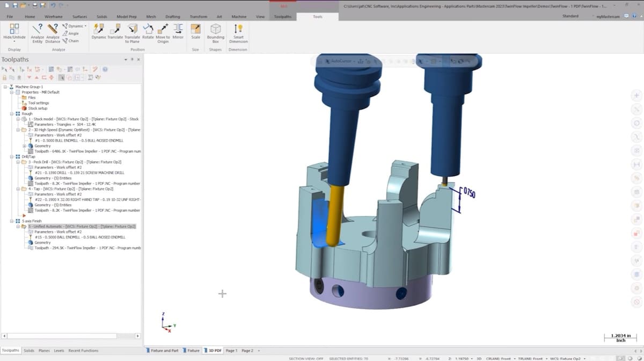Click the #15 - 0.5000 BALL ENDMILL entry
The image size is (644, 361).
point(80,237)
